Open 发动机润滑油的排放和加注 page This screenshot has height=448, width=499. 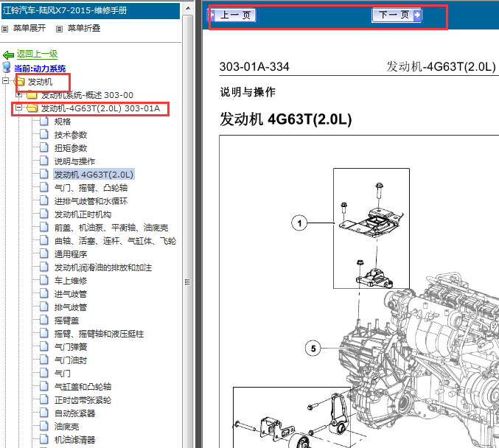[x=102, y=267]
